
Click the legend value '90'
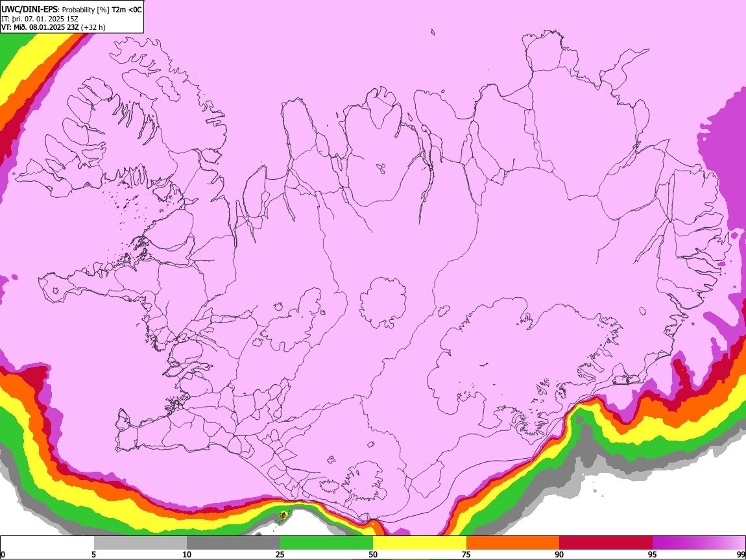559,554
